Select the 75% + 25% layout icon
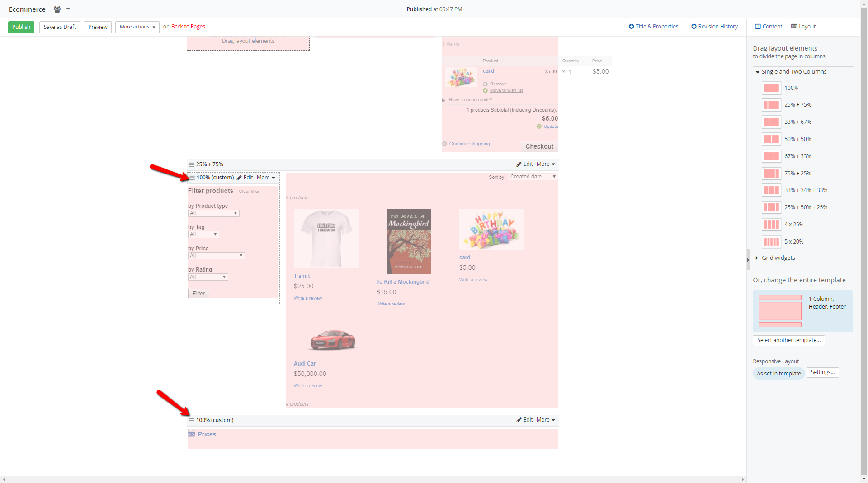The width and height of the screenshot is (868, 483). point(771,174)
